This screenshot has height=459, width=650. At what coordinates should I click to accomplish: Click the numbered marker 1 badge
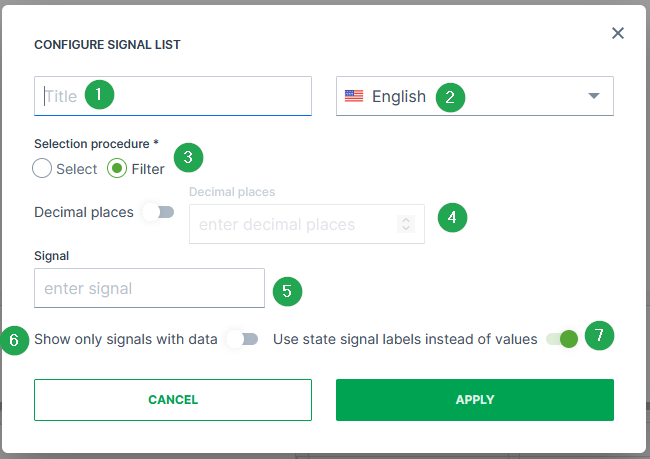(99, 96)
